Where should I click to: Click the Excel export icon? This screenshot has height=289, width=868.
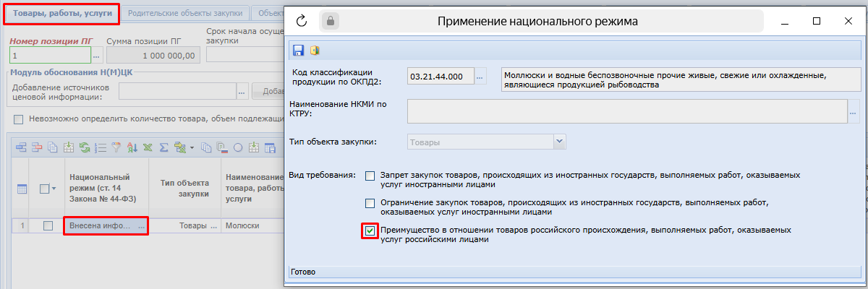tap(148, 147)
